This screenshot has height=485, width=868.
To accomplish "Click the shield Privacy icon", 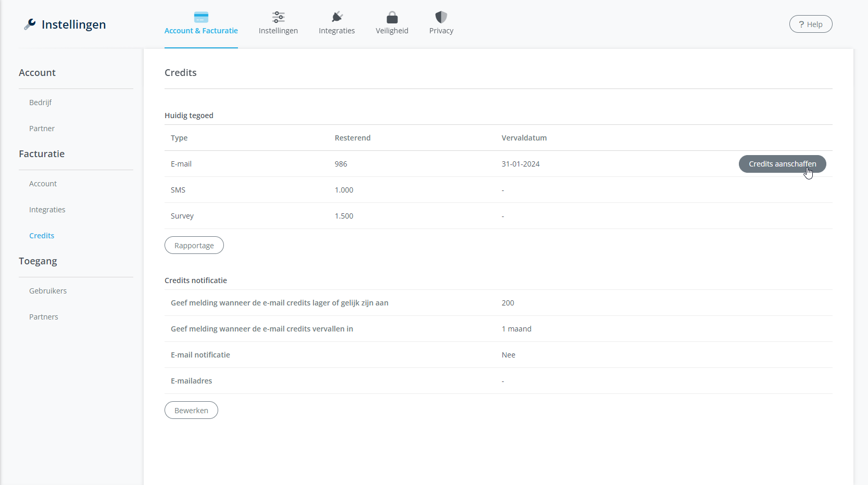I will pos(441,17).
